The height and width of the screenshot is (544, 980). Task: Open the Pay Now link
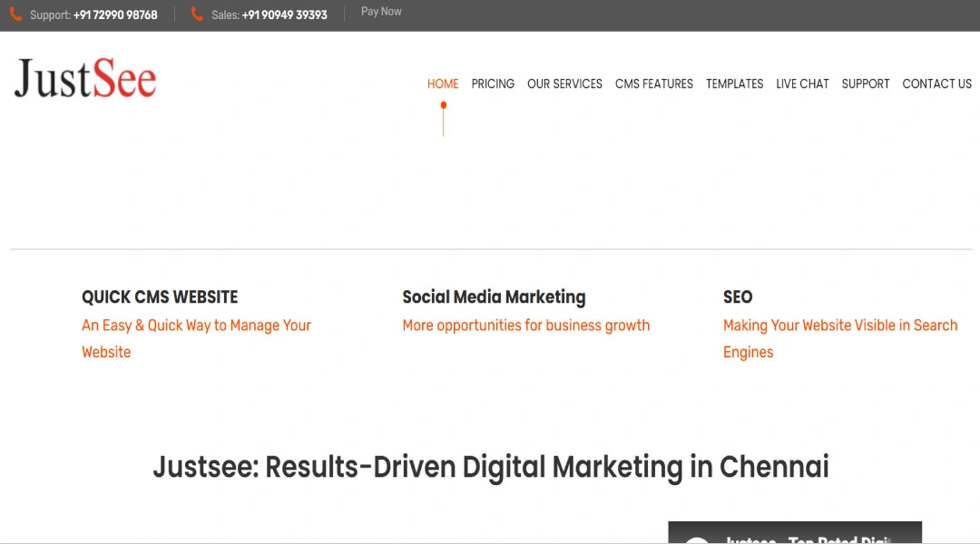click(x=381, y=12)
